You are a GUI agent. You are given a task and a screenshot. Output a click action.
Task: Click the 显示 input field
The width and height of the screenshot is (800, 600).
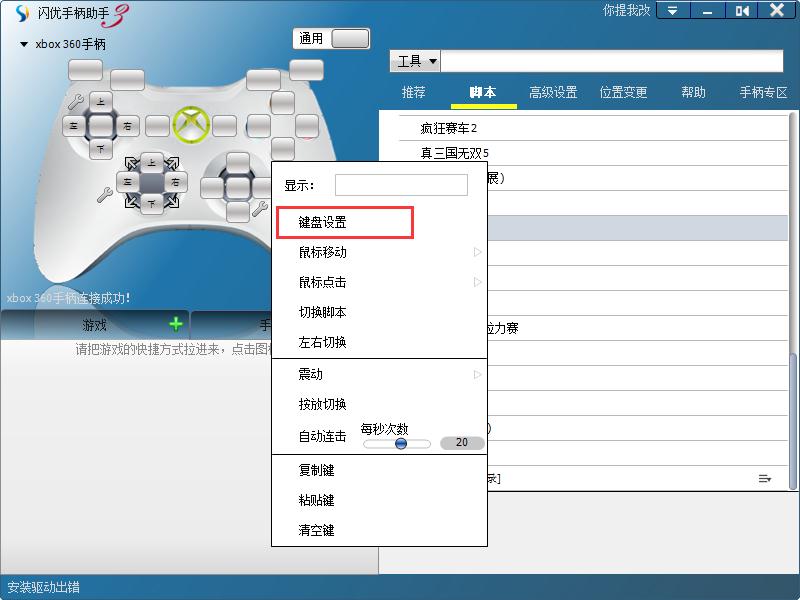(x=400, y=184)
